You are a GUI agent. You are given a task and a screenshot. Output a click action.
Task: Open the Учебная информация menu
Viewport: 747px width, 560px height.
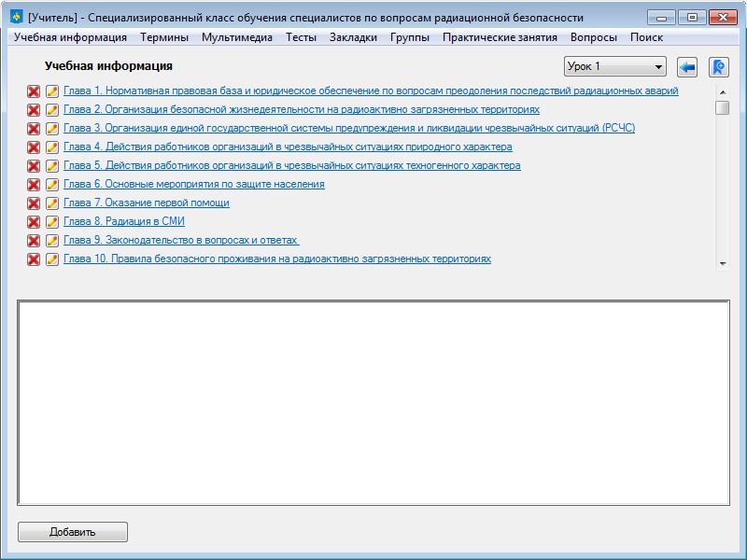71,37
